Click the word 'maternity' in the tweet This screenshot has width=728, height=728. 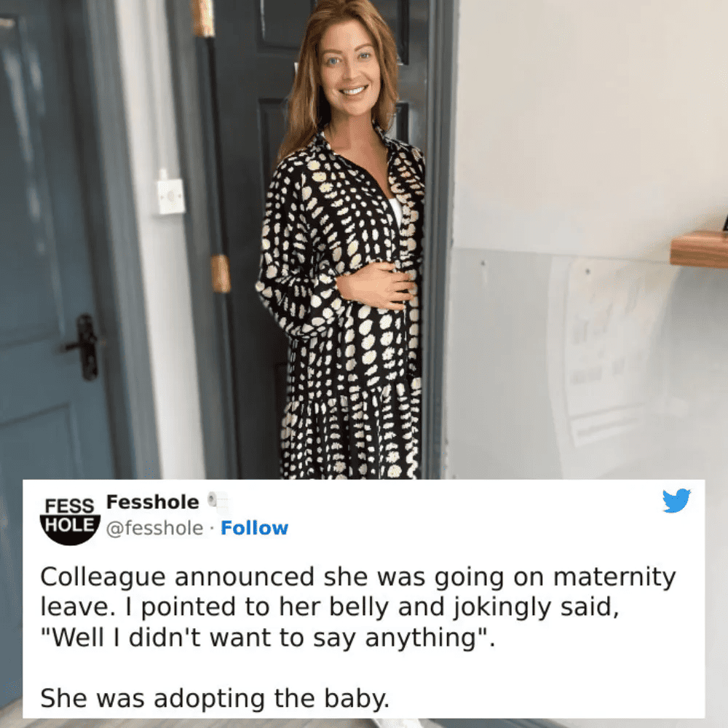point(614,577)
